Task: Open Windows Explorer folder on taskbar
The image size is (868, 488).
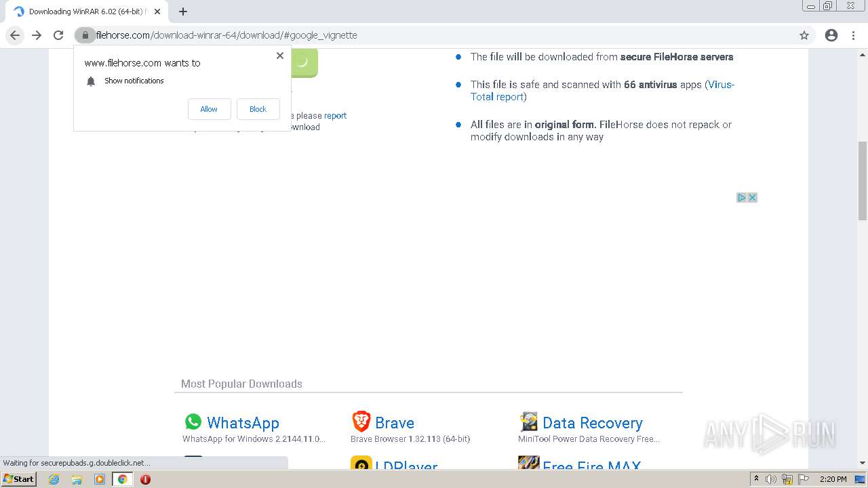Action: pyautogui.click(x=77, y=479)
